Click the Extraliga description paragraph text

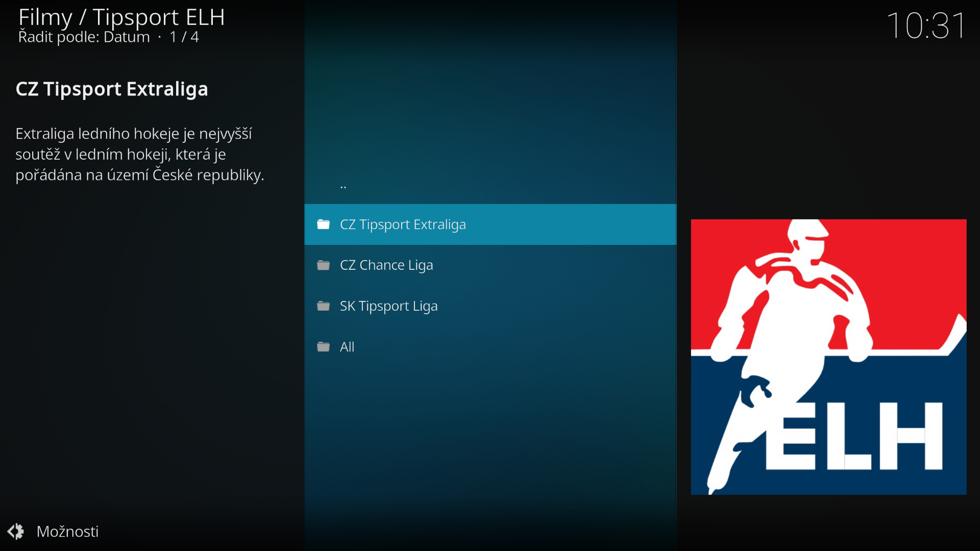coord(139,154)
